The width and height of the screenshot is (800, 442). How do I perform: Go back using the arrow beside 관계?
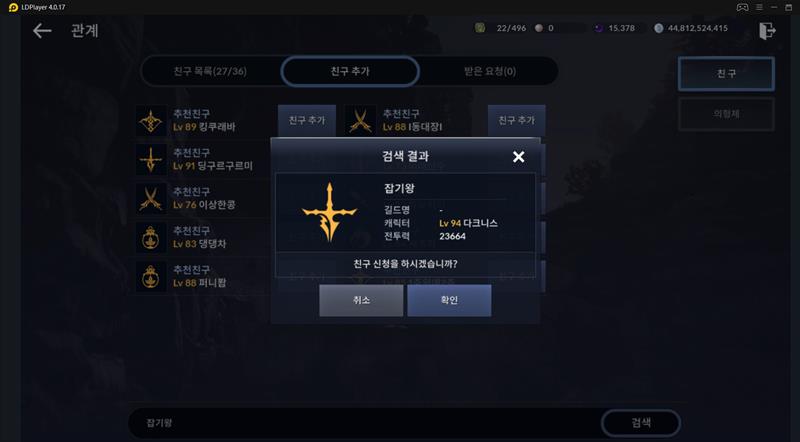42,31
